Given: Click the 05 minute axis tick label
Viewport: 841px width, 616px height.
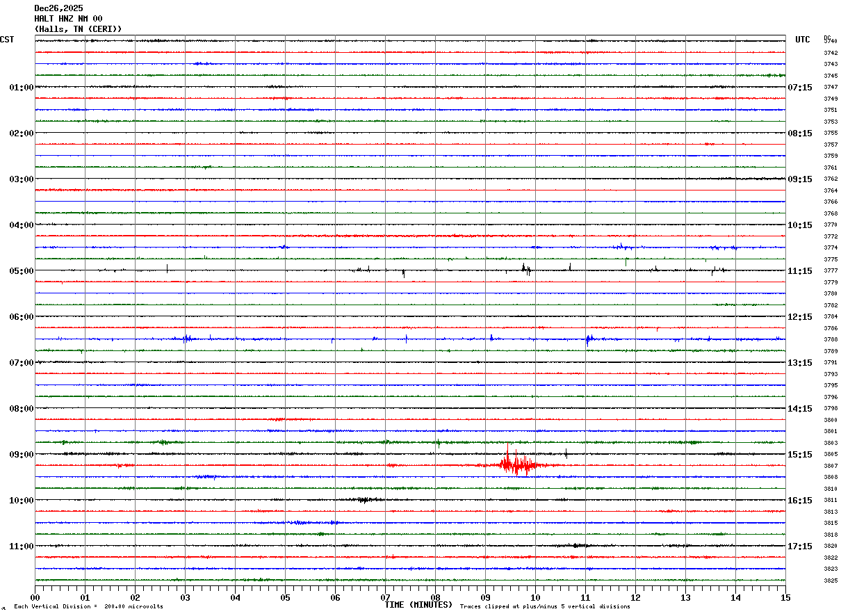Looking at the screenshot, I should 285,597.
